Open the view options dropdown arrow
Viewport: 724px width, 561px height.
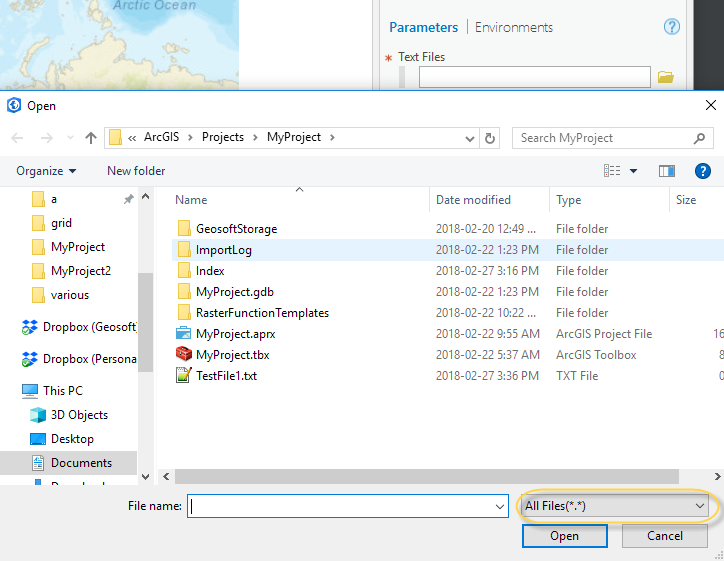(x=634, y=171)
